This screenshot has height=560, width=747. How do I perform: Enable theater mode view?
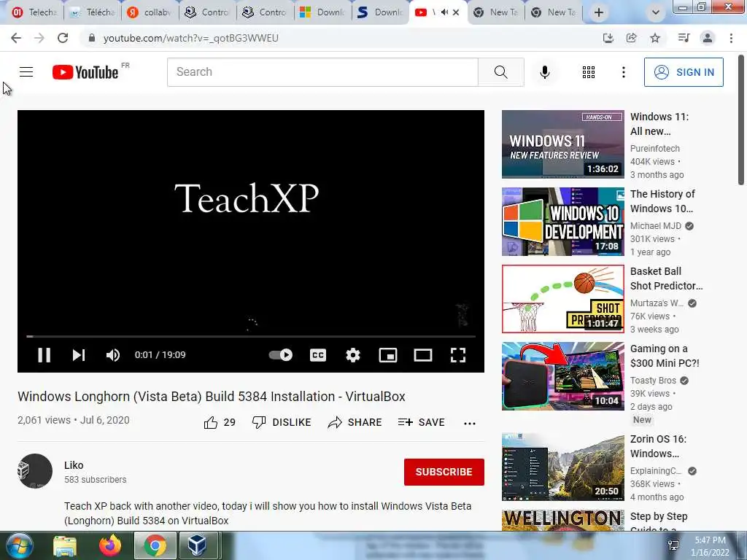(423, 355)
